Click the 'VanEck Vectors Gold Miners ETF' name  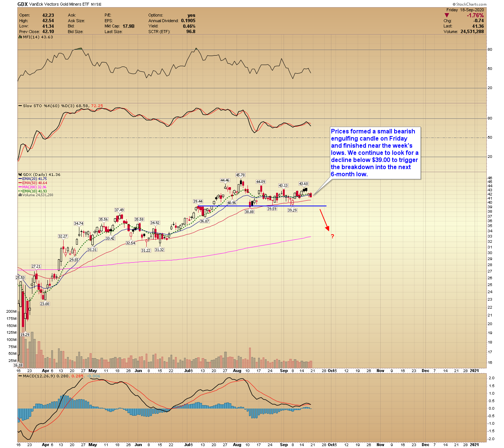[59, 5]
